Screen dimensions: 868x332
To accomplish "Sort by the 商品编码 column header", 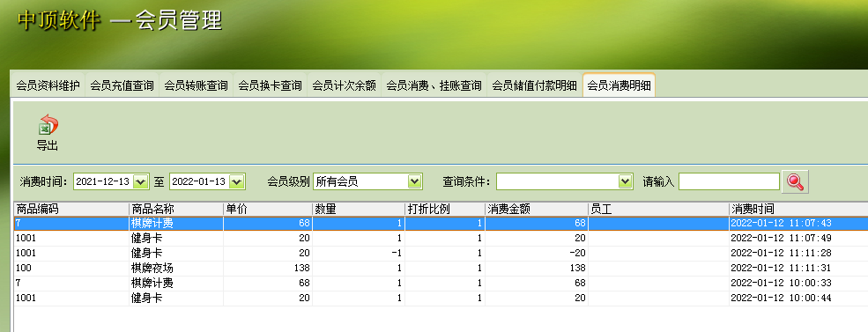I will (71, 210).
